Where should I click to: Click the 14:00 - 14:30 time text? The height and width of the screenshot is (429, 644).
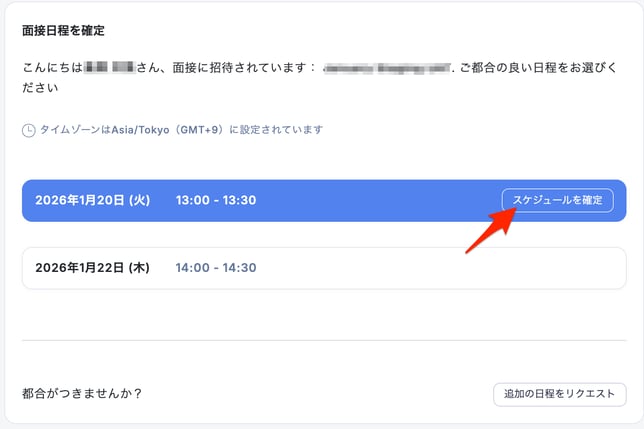(216, 268)
